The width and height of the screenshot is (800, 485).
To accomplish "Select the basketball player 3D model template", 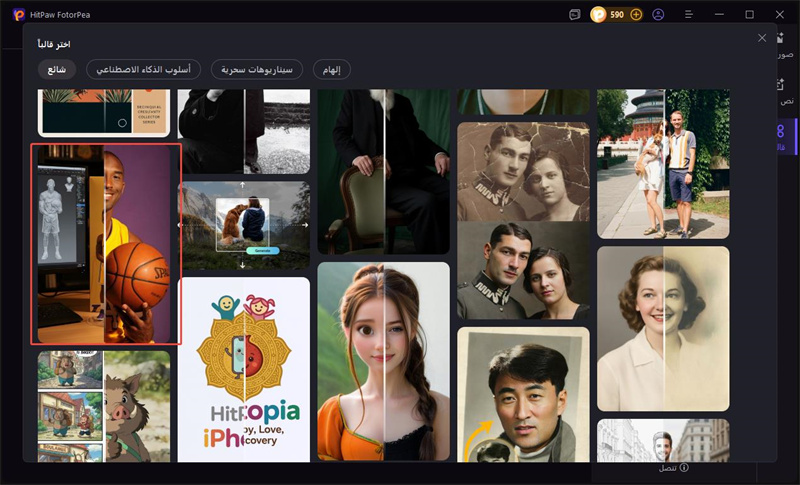I will (x=106, y=244).
